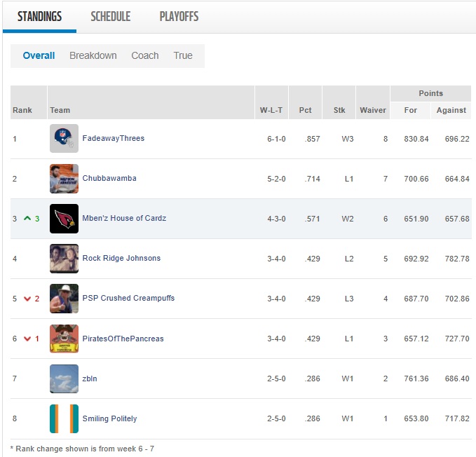Click PiratesOfThePancreas team logo

click(64, 339)
